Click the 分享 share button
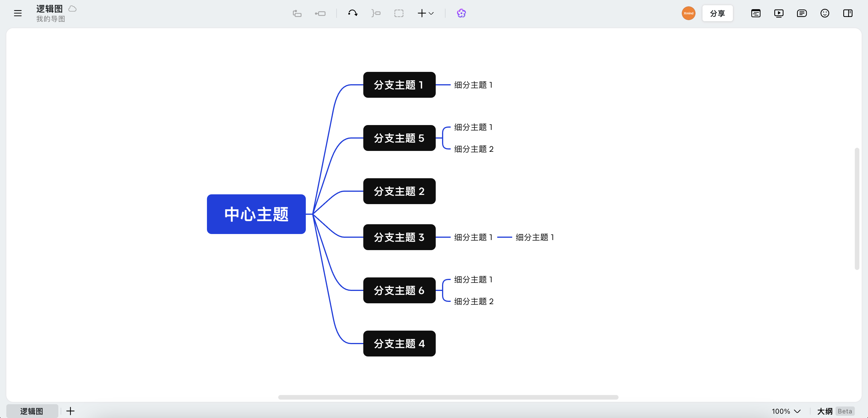The width and height of the screenshot is (868, 418). click(717, 13)
